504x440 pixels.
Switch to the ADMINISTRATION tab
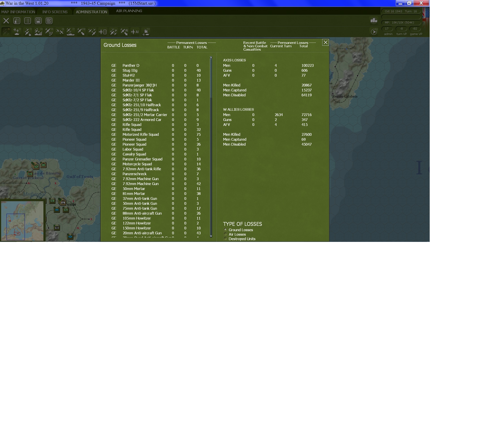click(92, 12)
